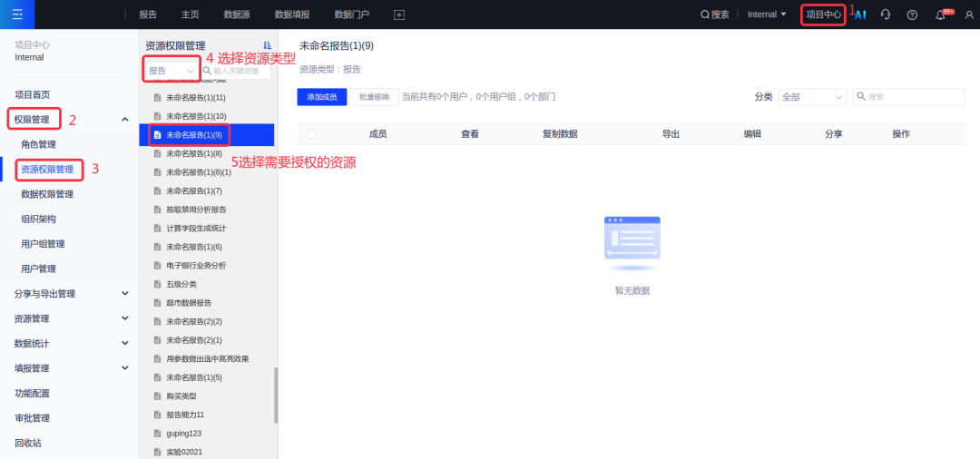This screenshot has height=459, width=980.
Task: Click the 批量移除 button
Action: pyautogui.click(x=374, y=97)
